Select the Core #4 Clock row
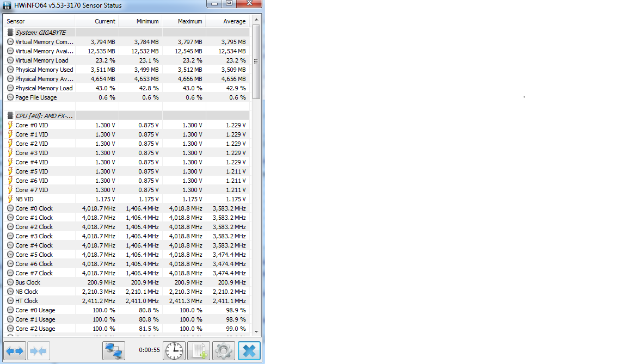The width and height of the screenshot is (627, 364). tap(127, 245)
